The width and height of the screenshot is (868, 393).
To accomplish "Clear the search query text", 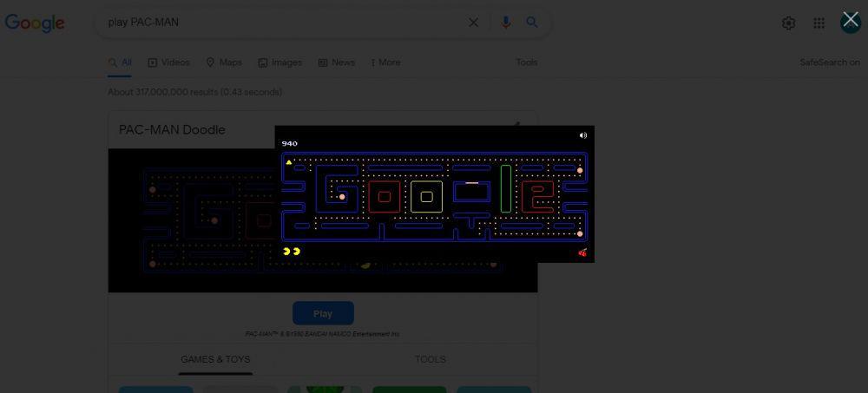I will (x=473, y=23).
